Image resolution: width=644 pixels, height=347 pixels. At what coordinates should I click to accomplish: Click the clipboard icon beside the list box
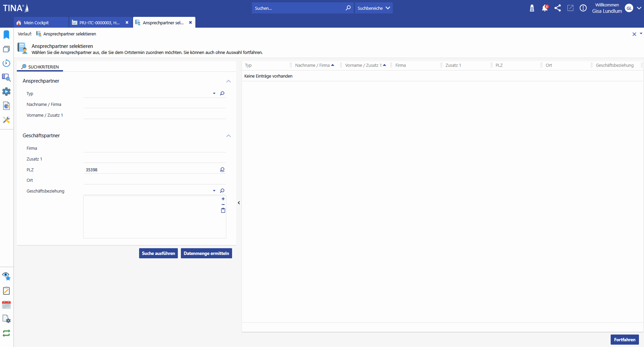(x=223, y=210)
